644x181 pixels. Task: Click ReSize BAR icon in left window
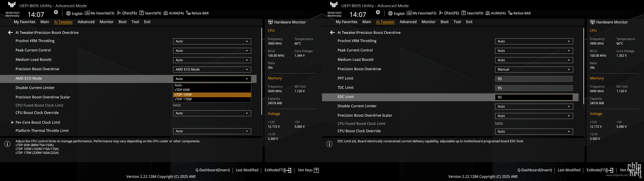tap(188, 13)
